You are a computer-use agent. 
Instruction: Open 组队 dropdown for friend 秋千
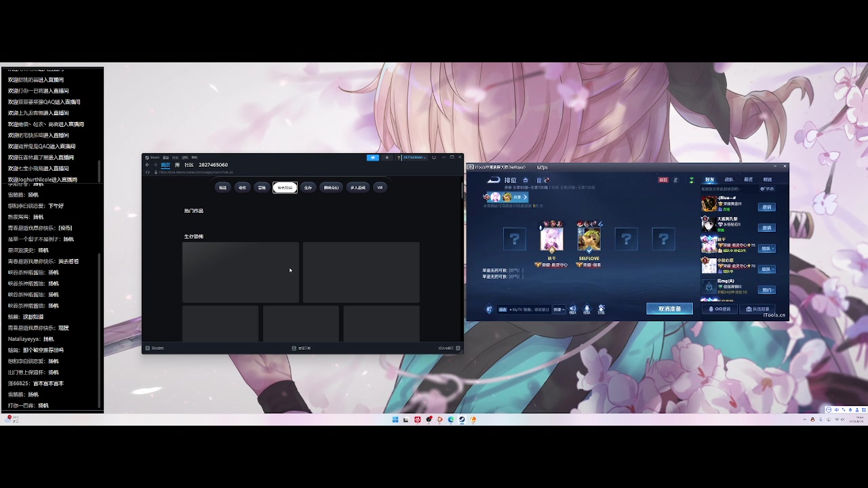point(767,248)
